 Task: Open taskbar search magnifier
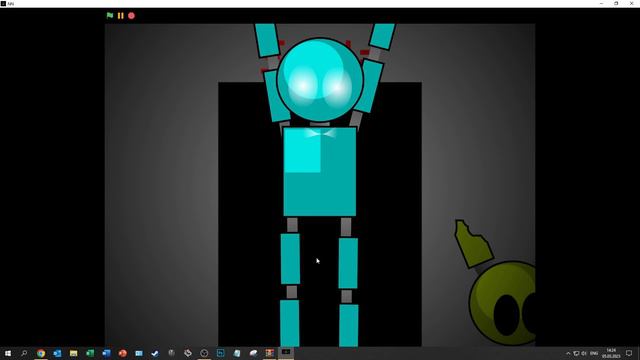(24, 353)
